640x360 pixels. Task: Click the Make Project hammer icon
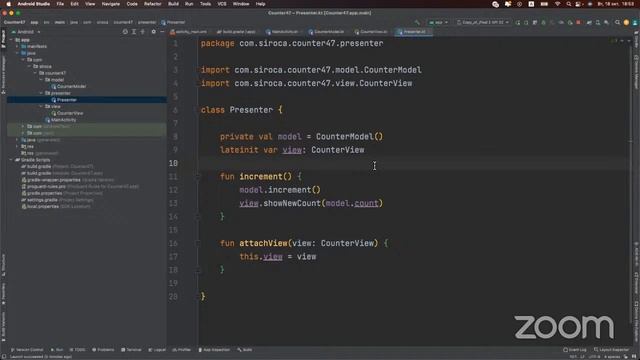[417, 22]
